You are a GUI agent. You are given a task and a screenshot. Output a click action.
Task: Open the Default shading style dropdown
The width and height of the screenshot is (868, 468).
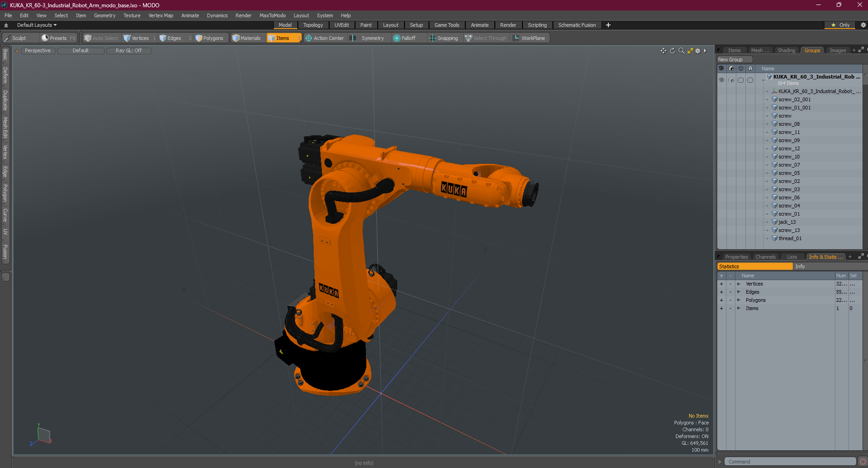coord(80,50)
